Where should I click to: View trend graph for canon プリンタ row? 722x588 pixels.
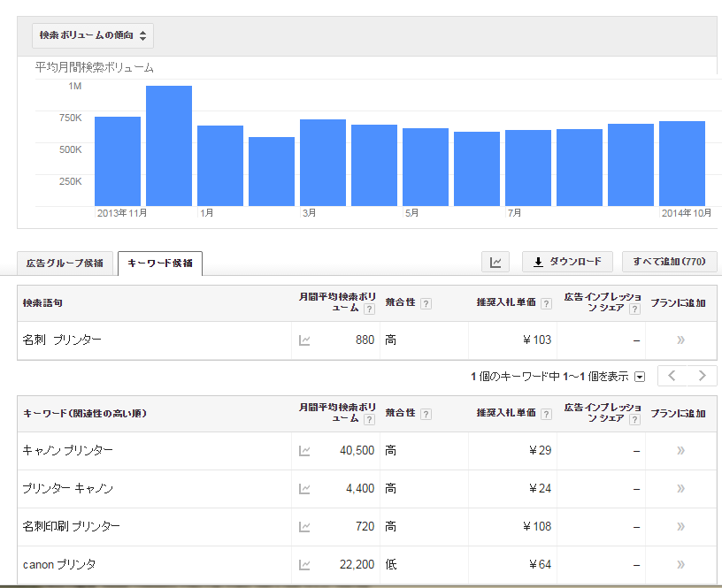click(305, 564)
